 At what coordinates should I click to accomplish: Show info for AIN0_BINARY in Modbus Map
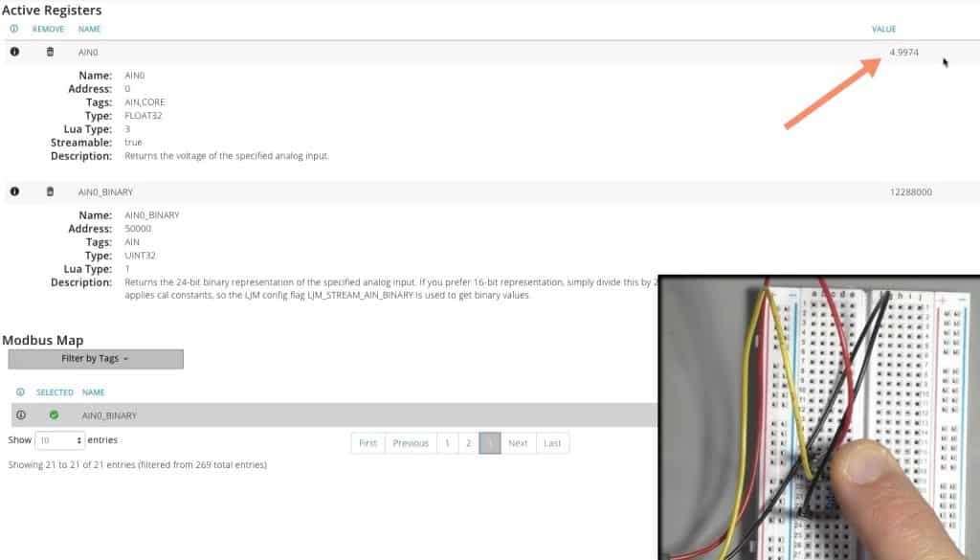(x=21, y=415)
